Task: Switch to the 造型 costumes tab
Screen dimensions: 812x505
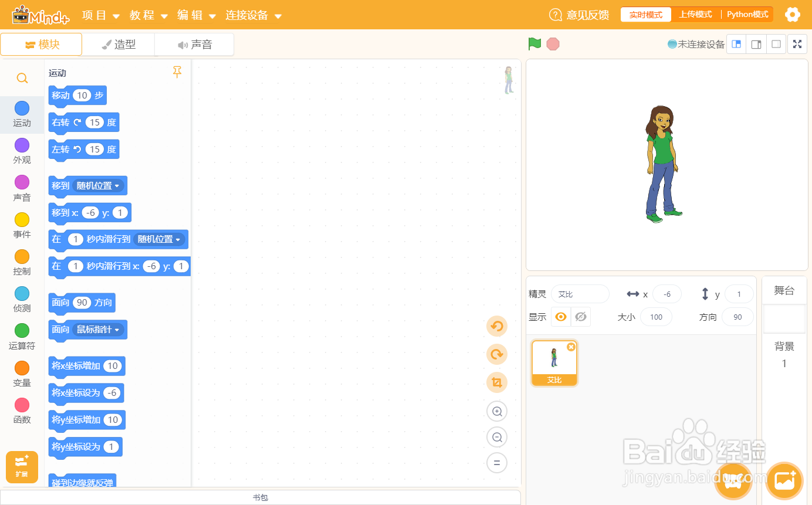Action: coord(118,45)
